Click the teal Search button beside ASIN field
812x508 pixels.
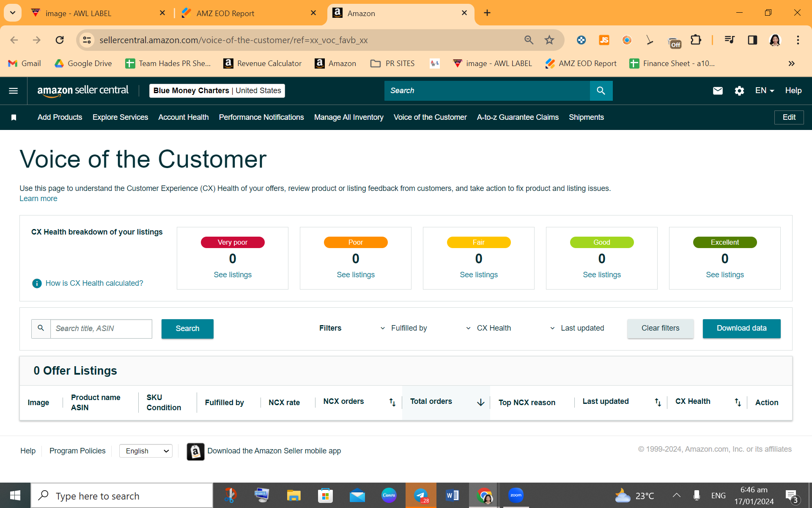187,329
